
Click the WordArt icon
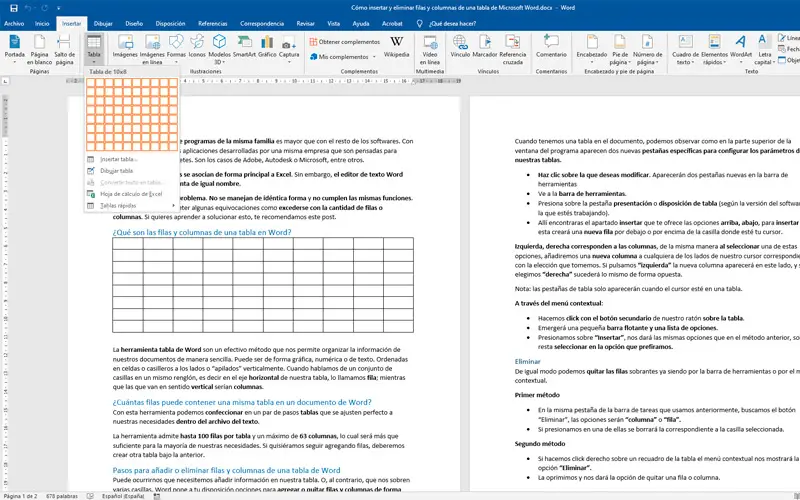pyautogui.click(x=741, y=43)
